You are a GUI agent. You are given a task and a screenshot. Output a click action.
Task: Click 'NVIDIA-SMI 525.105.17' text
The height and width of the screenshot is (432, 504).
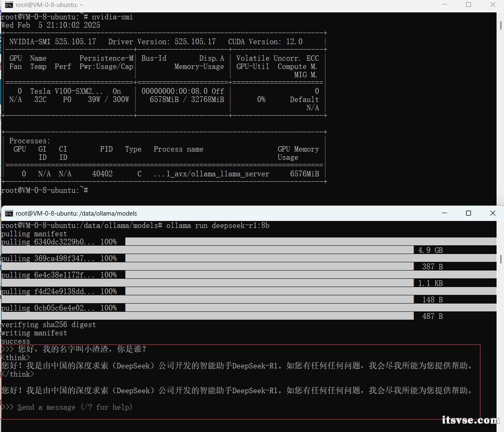tap(52, 42)
